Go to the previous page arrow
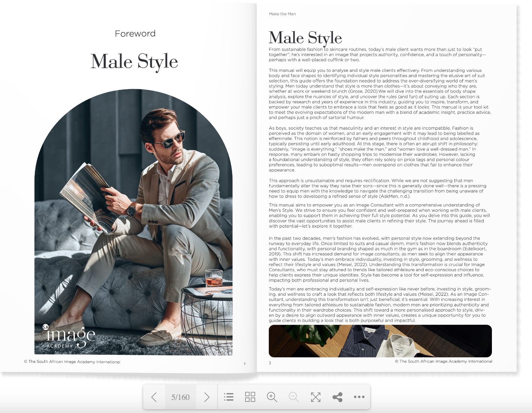 (x=154, y=397)
